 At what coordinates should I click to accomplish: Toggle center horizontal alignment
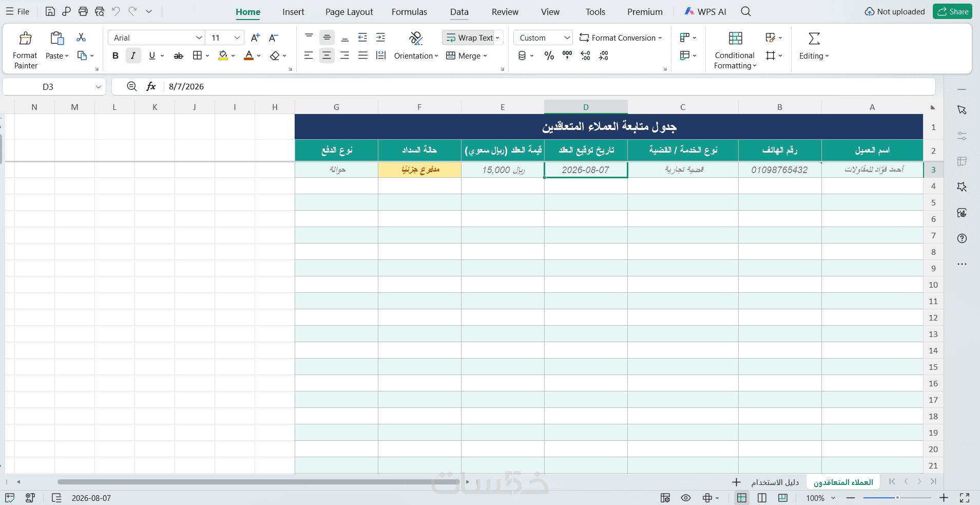tap(326, 55)
